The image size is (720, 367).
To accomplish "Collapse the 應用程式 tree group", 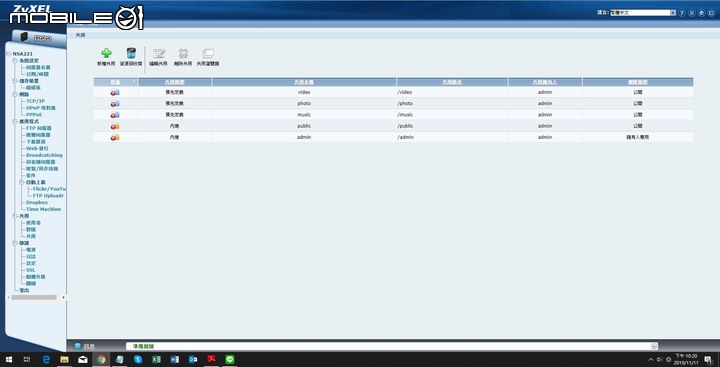I will coord(15,121).
